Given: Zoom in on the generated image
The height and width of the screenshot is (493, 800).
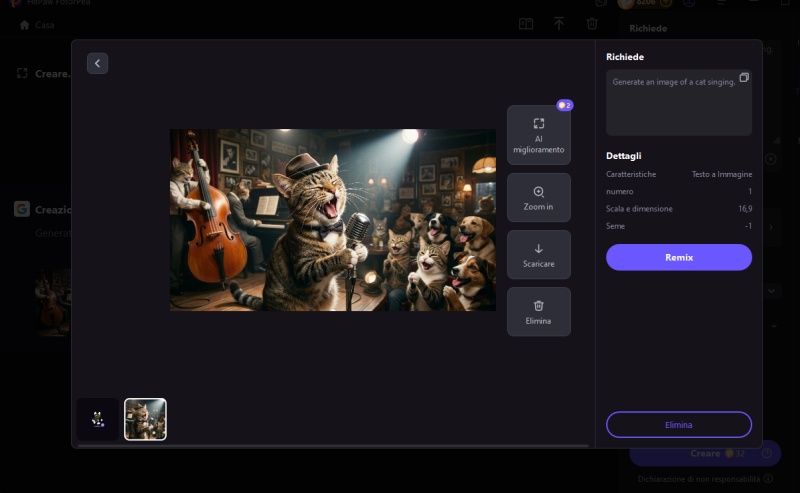Looking at the screenshot, I should pyautogui.click(x=538, y=197).
